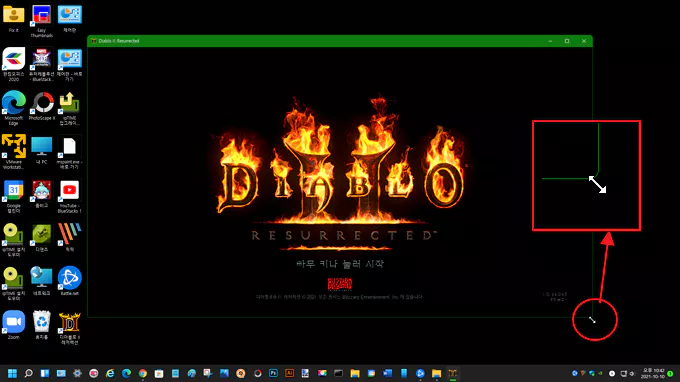Image resolution: width=680 pixels, height=382 pixels.
Task: Open the mspaint.exe shortcut on desktop
Action: coord(69,152)
